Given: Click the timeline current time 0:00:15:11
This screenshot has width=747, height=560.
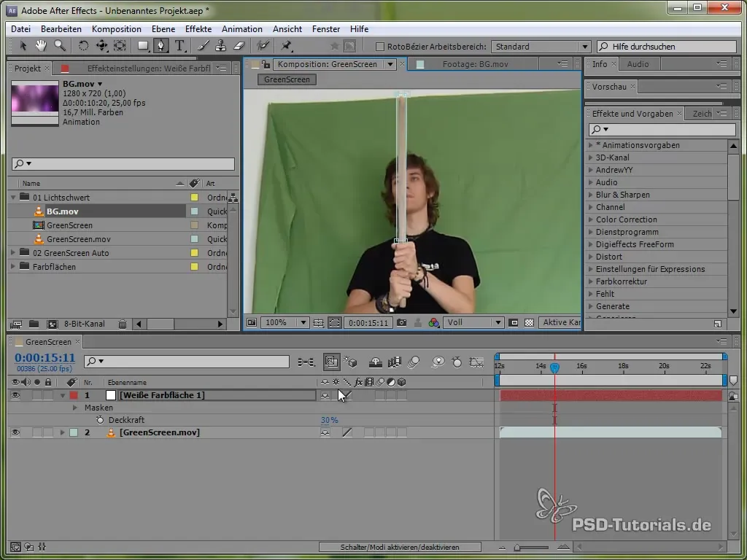Looking at the screenshot, I should point(44,357).
